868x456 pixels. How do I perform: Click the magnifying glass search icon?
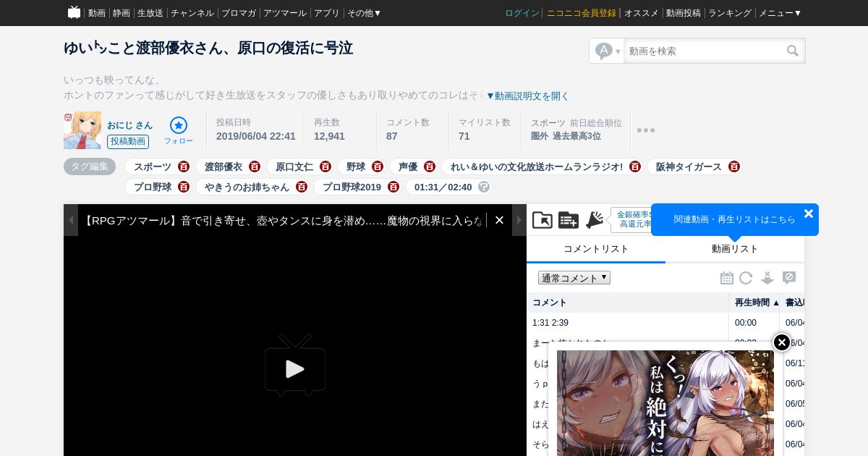793,51
